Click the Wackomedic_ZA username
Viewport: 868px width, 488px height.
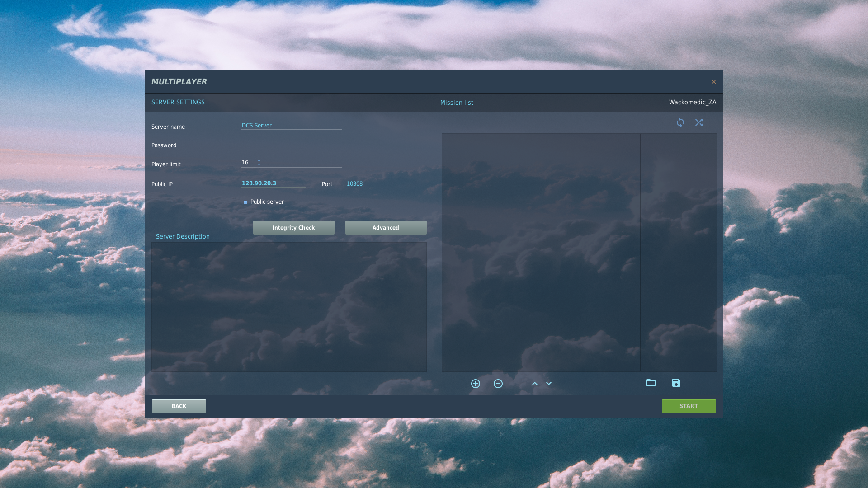point(693,102)
